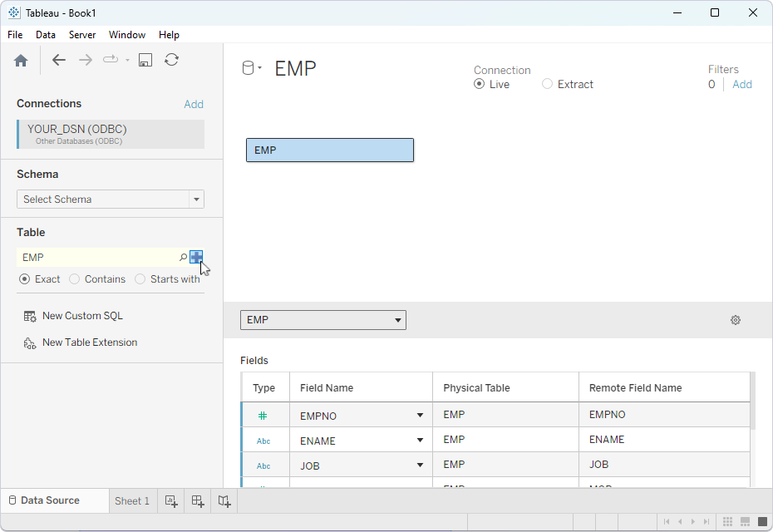Open the ENAME field name dropdown
Image resolution: width=773 pixels, height=532 pixels.
[x=420, y=440]
